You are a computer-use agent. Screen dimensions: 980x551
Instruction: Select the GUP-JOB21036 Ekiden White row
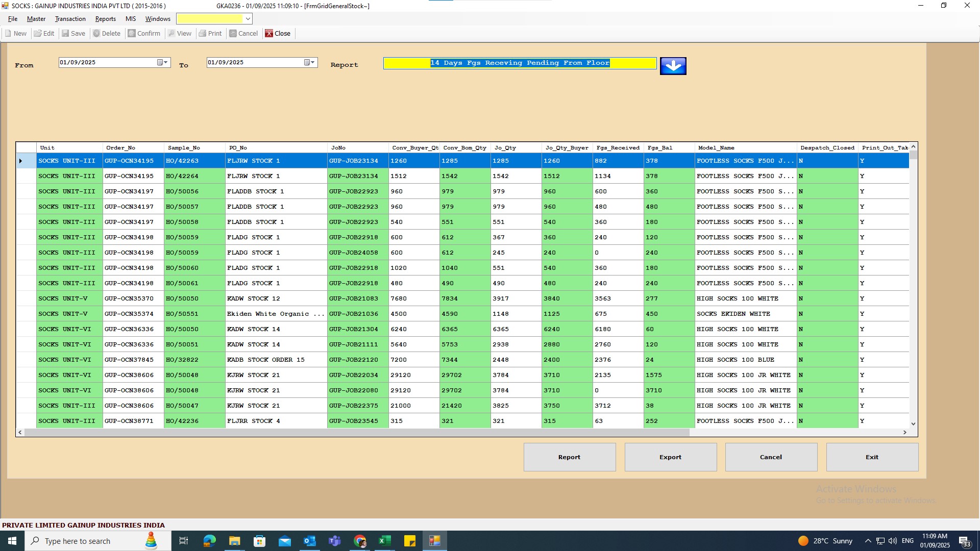coord(353,314)
